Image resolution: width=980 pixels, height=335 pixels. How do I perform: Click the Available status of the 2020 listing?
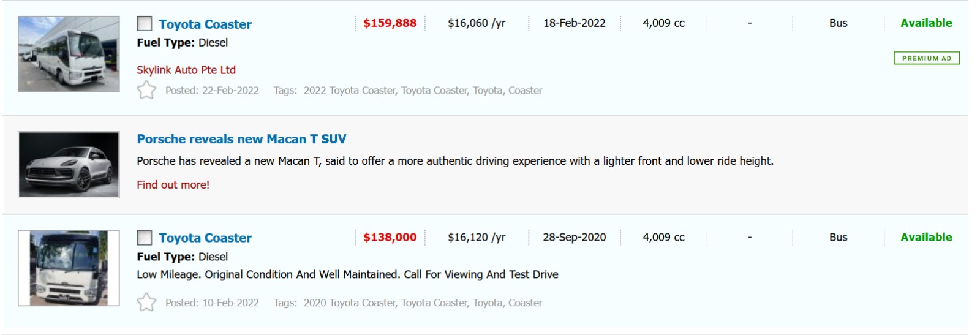pyautogui.click(x=926, y=237)
